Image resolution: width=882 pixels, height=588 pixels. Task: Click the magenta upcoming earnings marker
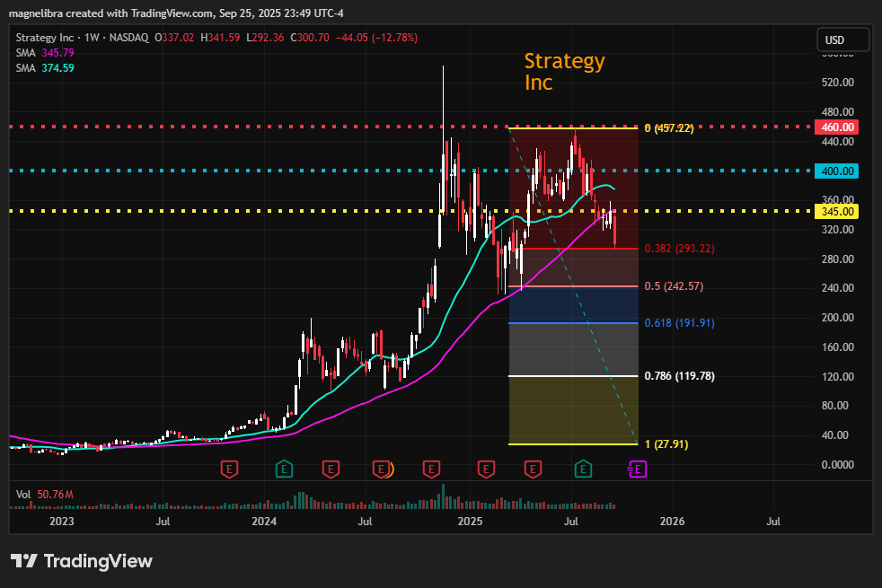point(638,469)
